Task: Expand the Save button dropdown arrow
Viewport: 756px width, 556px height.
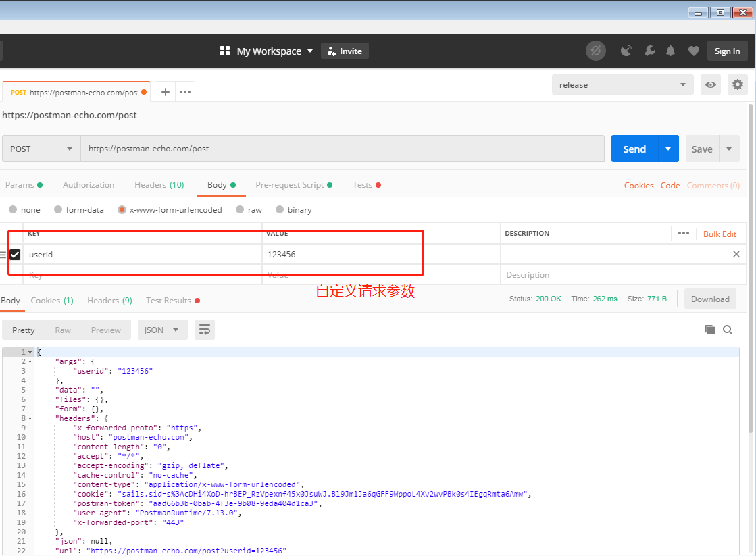Action: [x=729, y=149]
